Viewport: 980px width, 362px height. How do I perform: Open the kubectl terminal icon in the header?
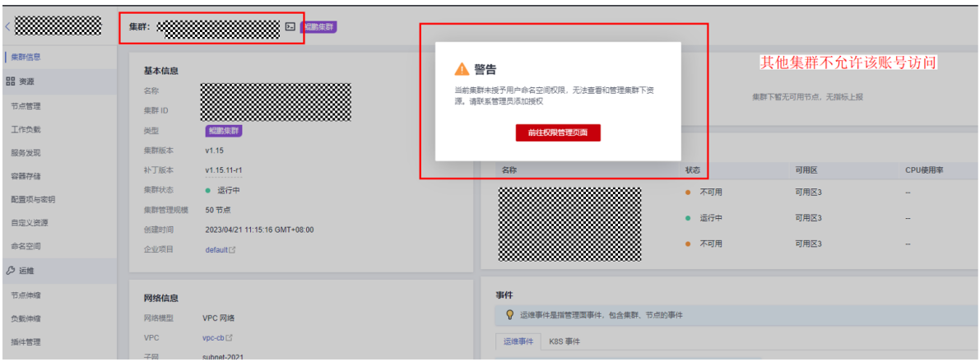(x=290, y=27)
